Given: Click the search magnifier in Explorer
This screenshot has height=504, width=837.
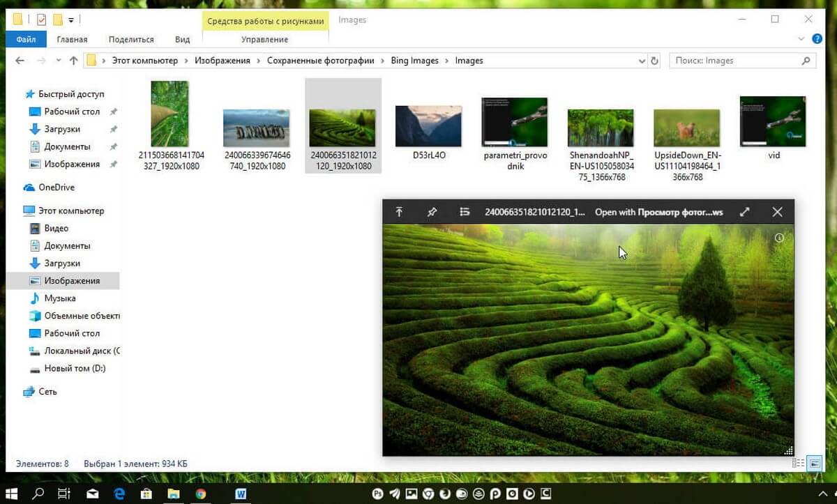Looking at the screenshot, I should coord(806,61).
